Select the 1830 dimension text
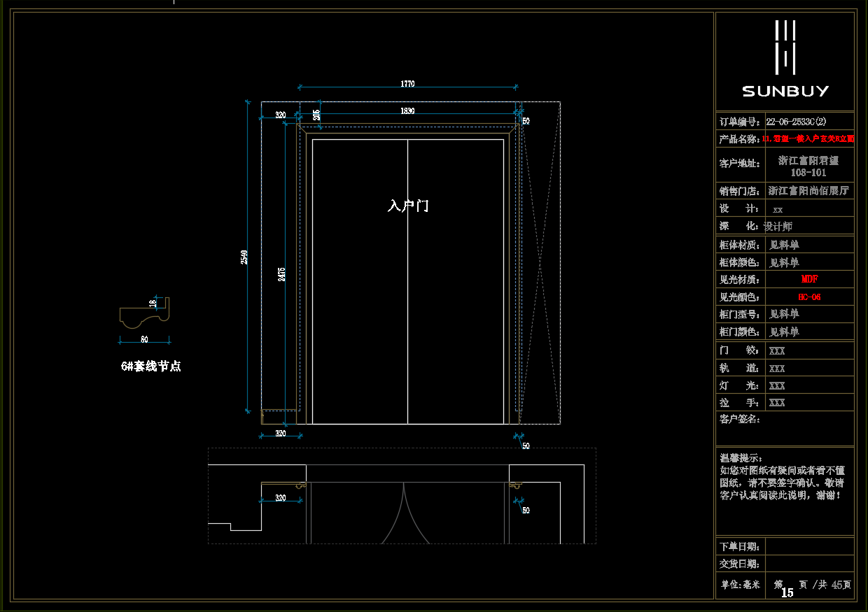The width and height of the screenshot is (868, 612). point(407,111)
